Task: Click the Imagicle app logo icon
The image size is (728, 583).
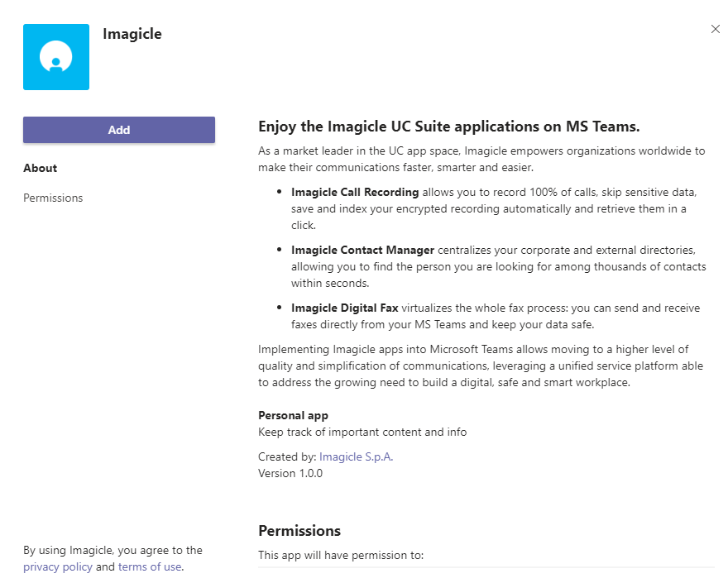Action: point(56,57)
